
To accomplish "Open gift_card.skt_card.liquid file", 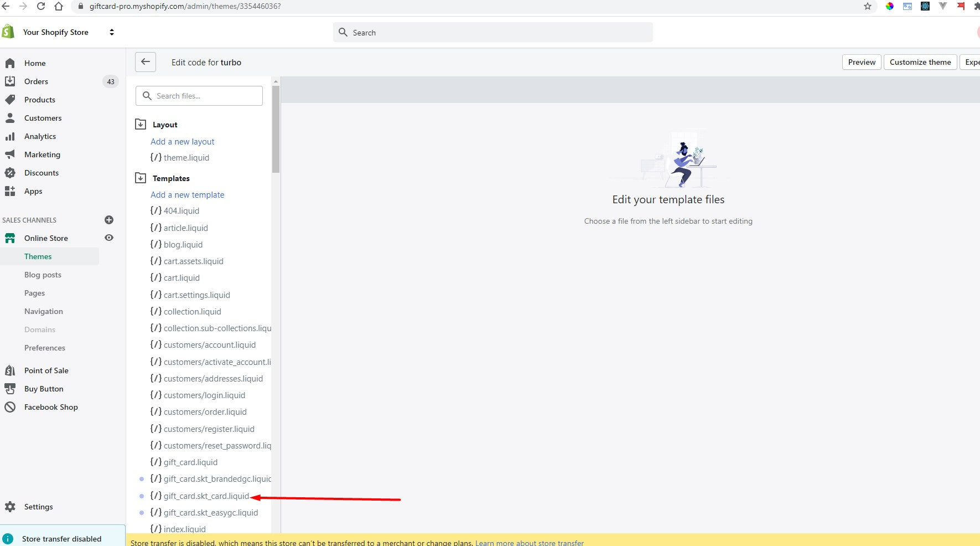I will click(206, 496).
